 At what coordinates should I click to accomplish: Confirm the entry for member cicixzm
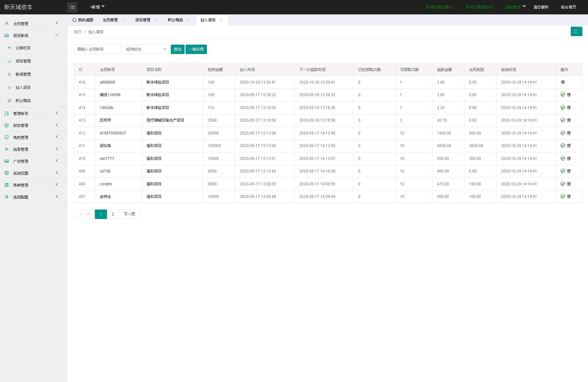coord(563,184)
